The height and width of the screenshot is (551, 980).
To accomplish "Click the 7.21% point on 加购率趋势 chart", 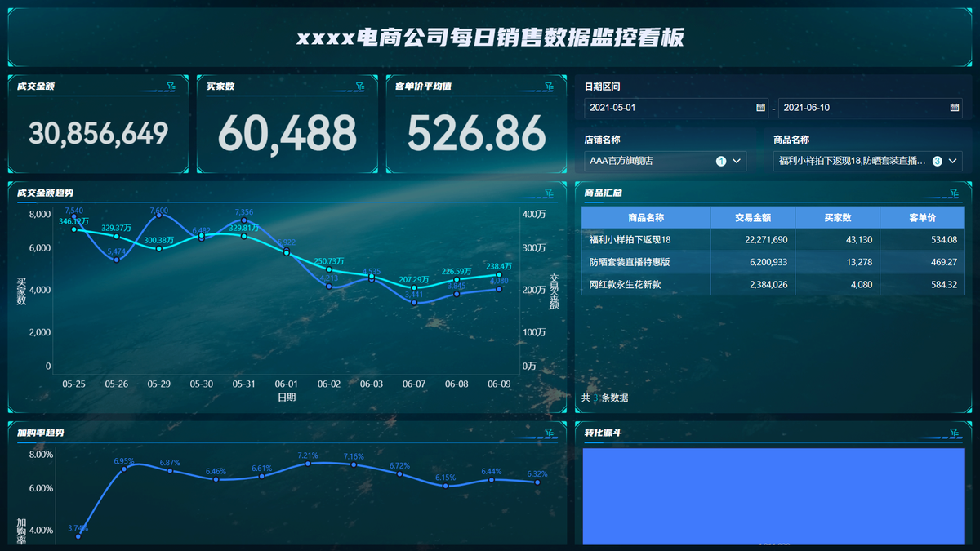I will (x=308, y=464).
